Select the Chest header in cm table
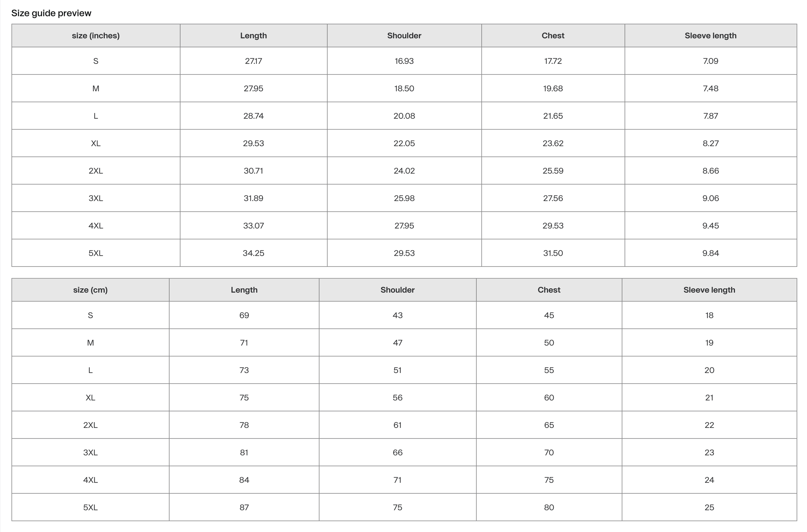Screen dimensions: 807x532 [549, 290]
